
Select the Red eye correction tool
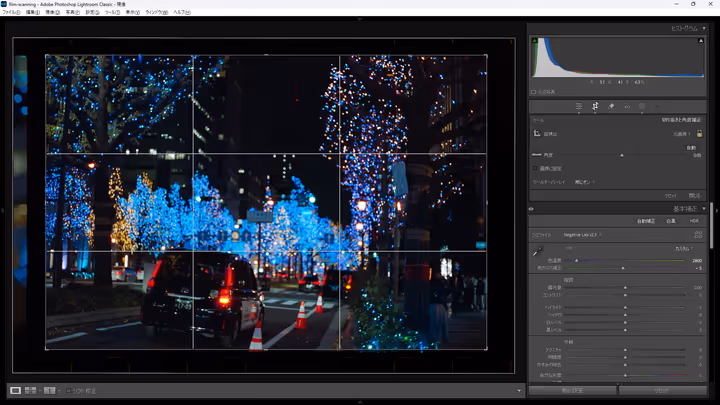click(x=627, y=106)
